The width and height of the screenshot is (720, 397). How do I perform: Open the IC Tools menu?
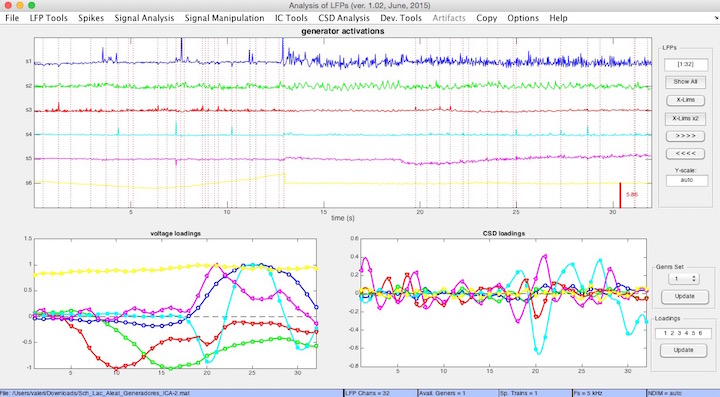[x=291, y=18]
